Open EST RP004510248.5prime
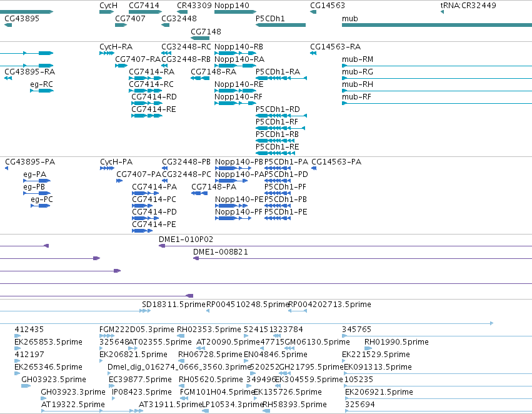Screen dimensions: 532x414 pyautogui.click(x=208, y=311)
